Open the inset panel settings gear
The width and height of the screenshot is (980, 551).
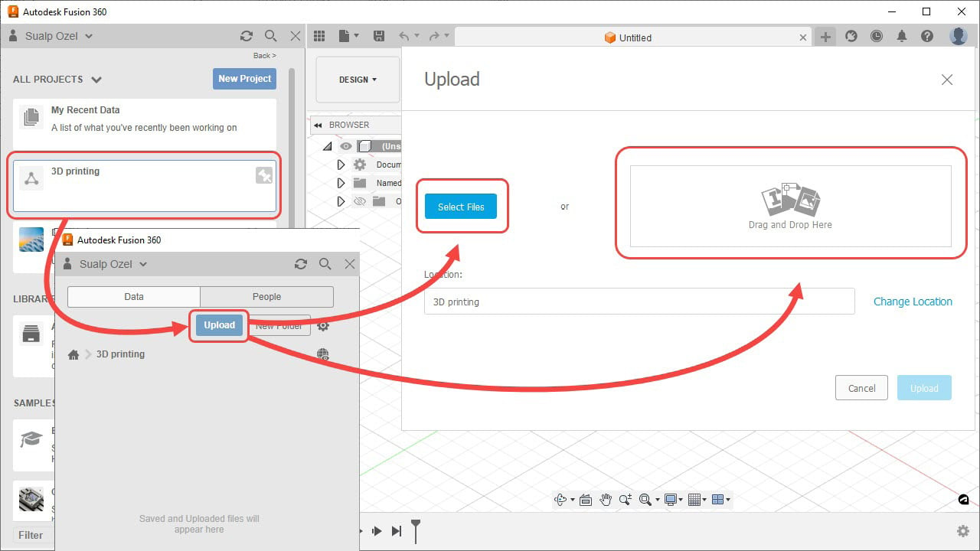[x=323, y=326]
